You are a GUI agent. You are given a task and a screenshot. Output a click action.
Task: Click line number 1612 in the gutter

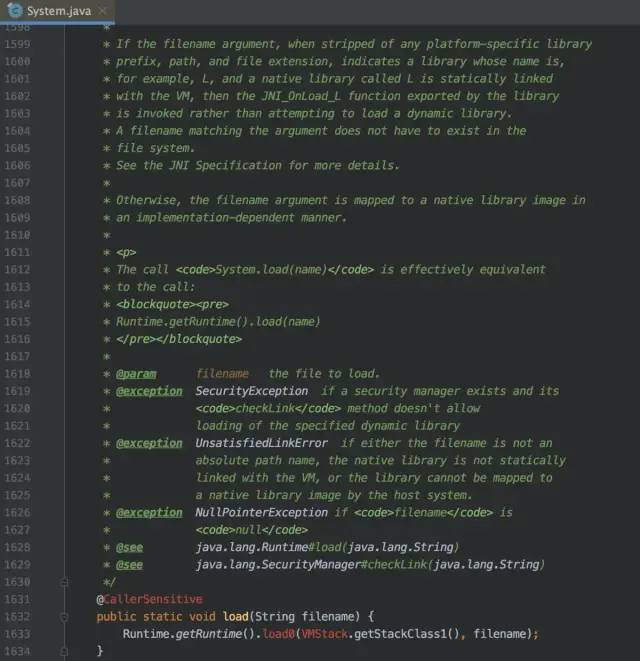(17, 269)
